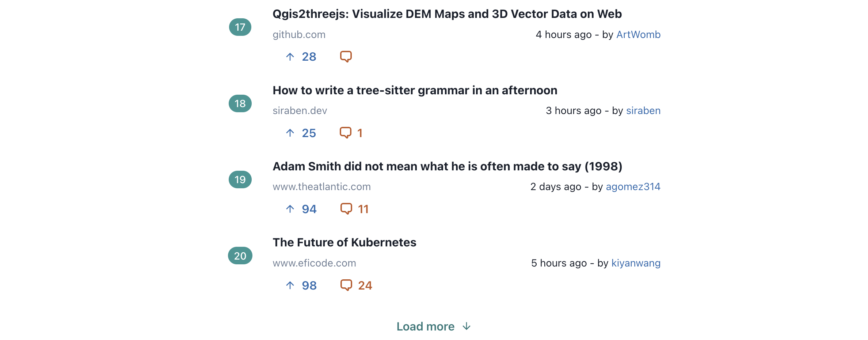Visit user agomez314's profile

click(x=633, y=186)
